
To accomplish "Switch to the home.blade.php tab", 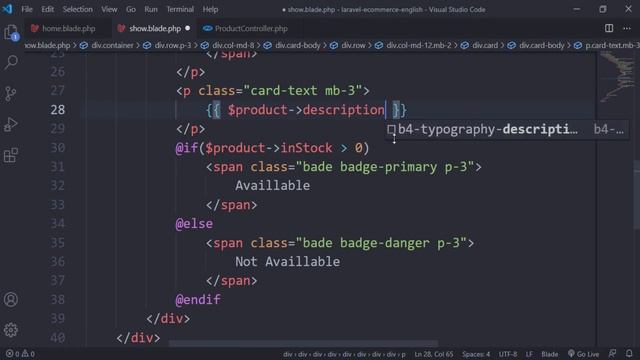I will click(68, 28).
